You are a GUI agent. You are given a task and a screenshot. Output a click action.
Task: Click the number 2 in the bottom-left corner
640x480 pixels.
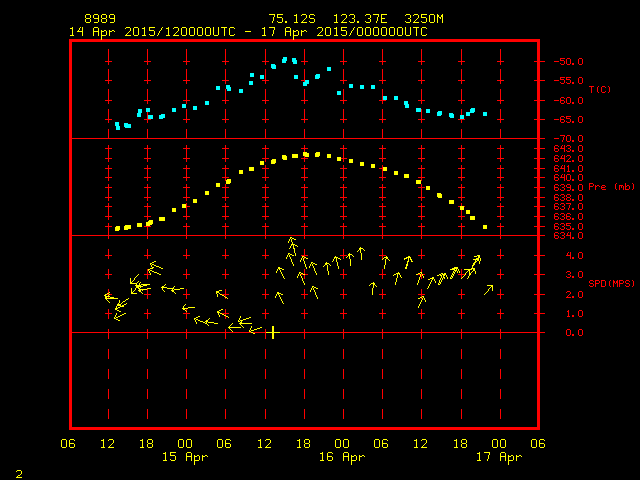(19, 471)
